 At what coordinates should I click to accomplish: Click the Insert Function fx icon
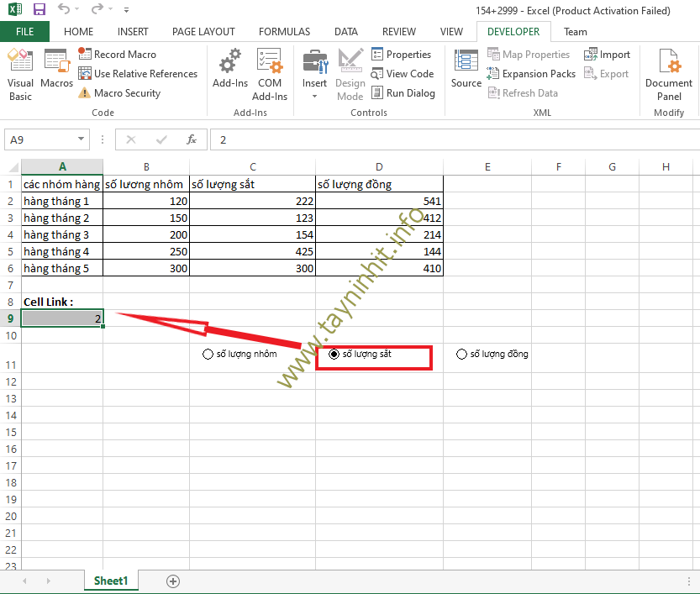click(192, 139)
